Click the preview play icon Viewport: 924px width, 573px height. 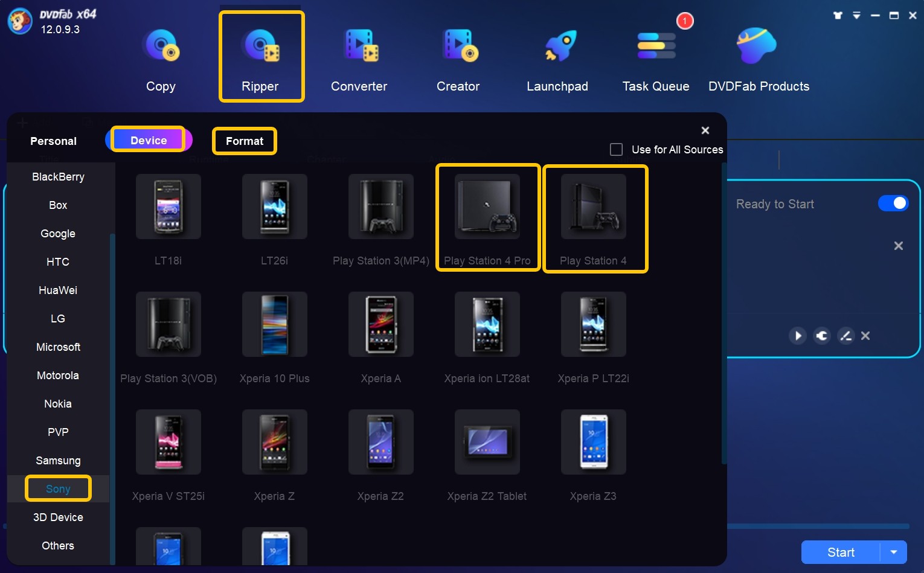click(x=798, y=336)
